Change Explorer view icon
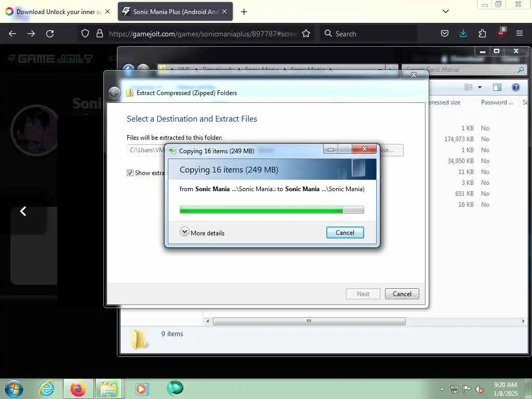The height and width of the screenshot is (399, 532). (x=469, y=87)
